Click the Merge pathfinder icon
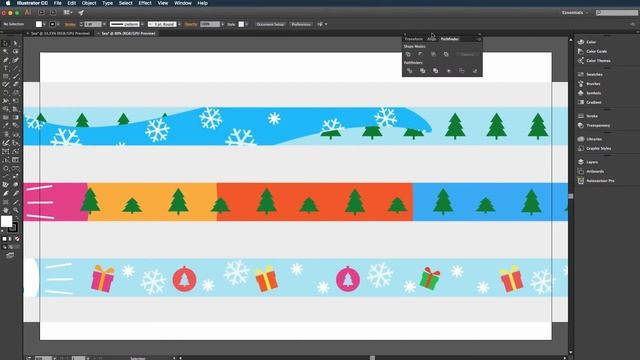The image size is (640, 360). [436, 71]
